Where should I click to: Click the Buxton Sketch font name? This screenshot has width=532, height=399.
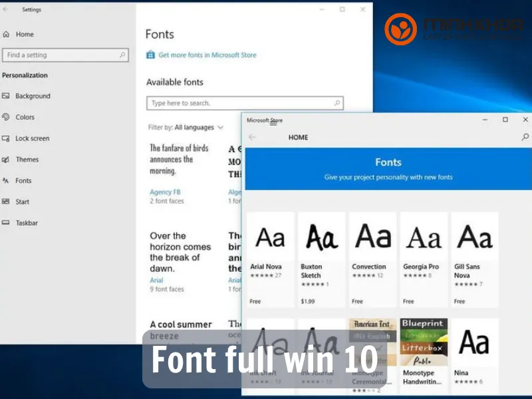tap(311, 271)
